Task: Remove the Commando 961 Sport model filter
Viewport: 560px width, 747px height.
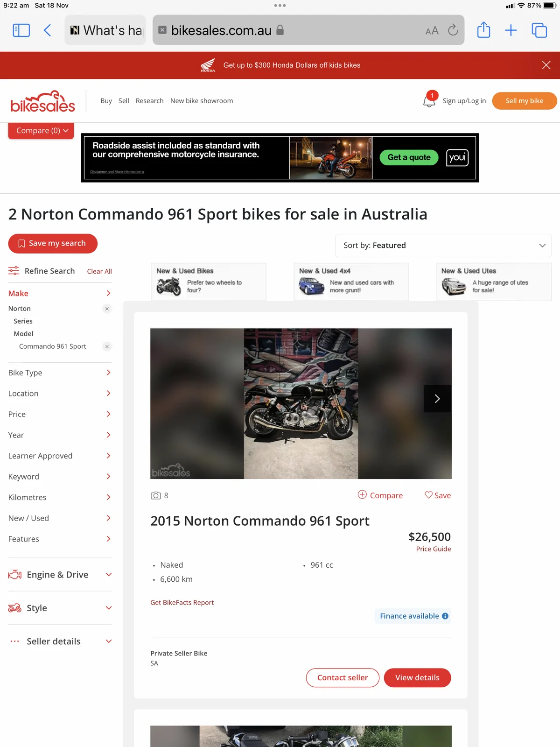Action: click(x=107, y=346)
